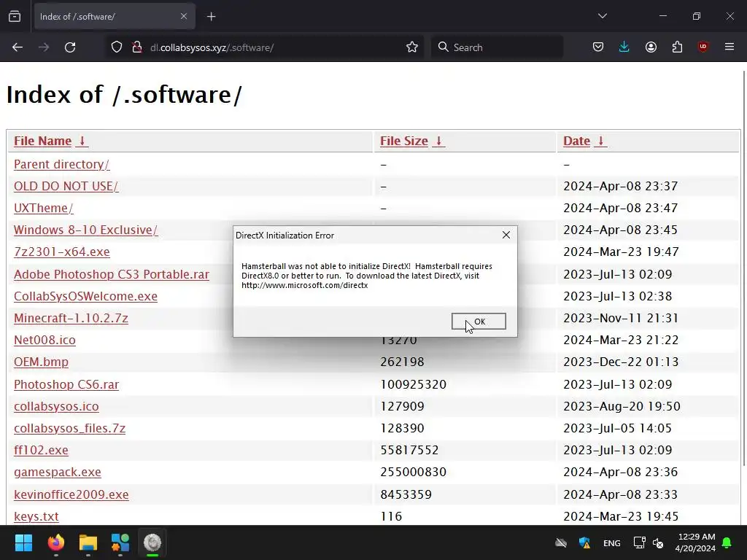Image resolution: width=747 pixels, height=560 pixels.
Task: Open the Extensions panel
Action: coord(677,47)
